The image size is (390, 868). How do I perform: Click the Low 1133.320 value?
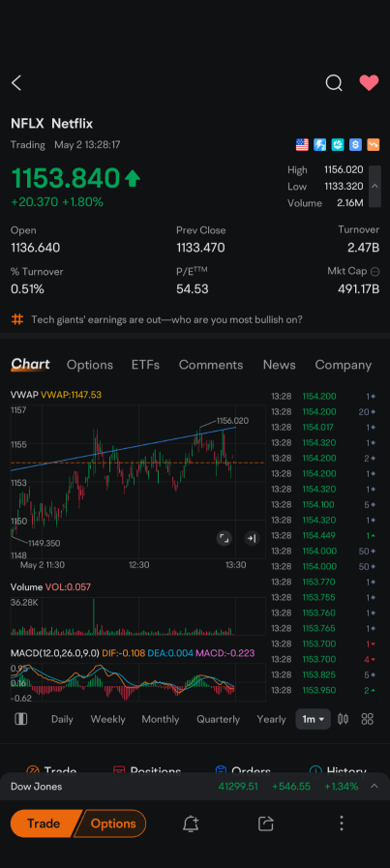coord(344,187)
